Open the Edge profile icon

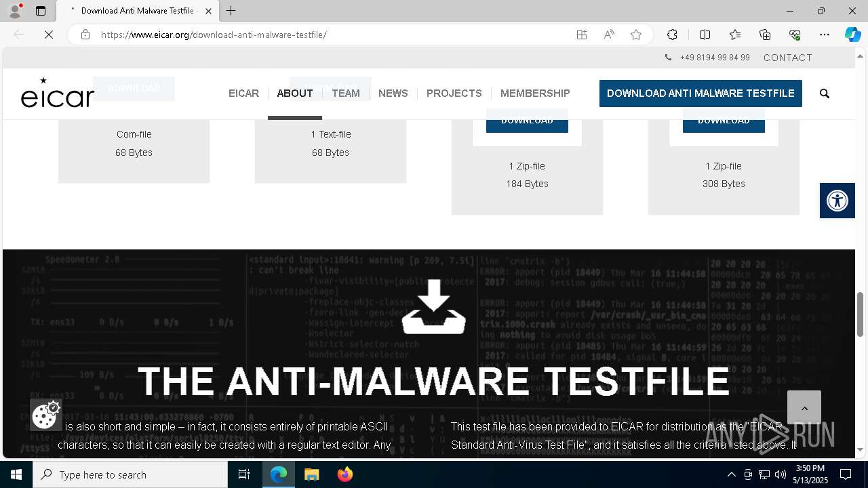(15, 11)
